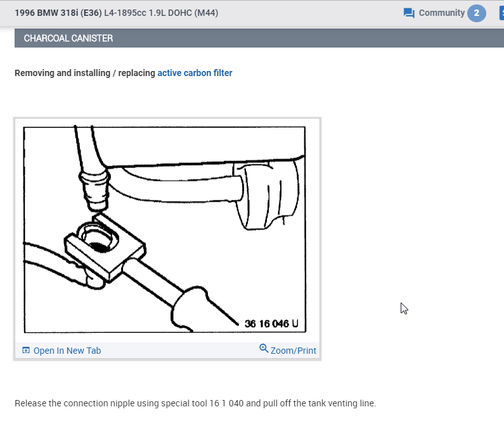Image resolution: width=504 pixels, height=433 pixels.
Task: Click the connection nipple diagram image
Action: coord(165,229)
